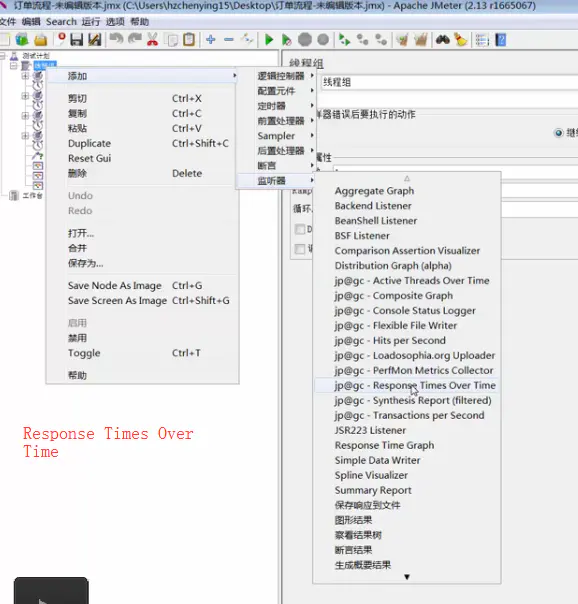Image resolution: width=578 pixels, height=604 pixels.
Task: Click the Remote Stop All icon
Action: [362, 40]
